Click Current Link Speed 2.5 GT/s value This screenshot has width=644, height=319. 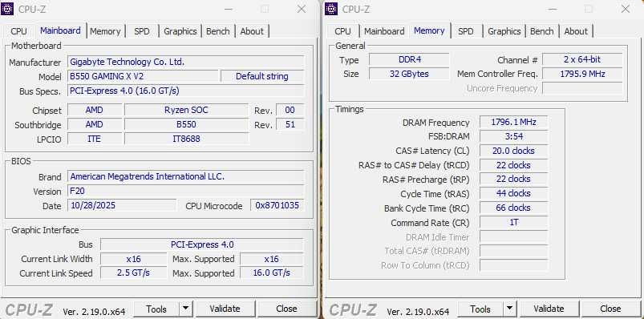point(133,273)
